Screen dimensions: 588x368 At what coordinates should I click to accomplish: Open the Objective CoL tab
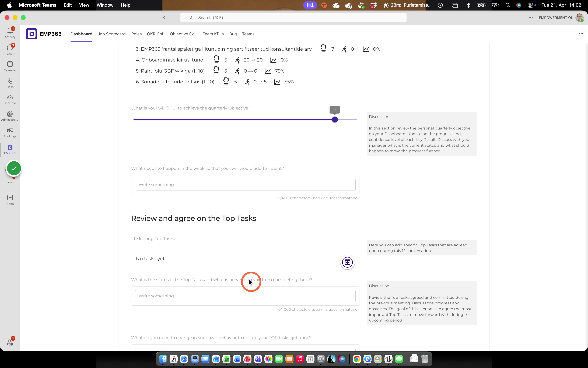click(x=183, y=34)
